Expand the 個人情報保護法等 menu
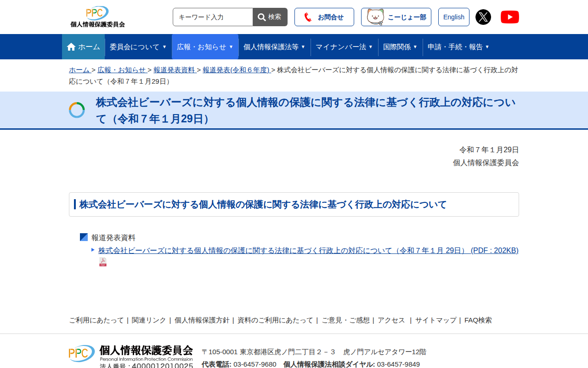The image size is (588, 368). coord(275,47)
